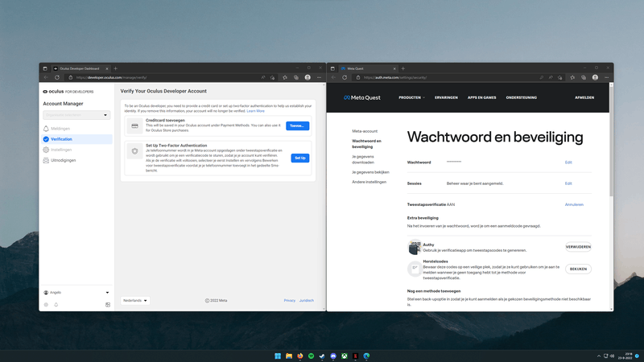The width and height of the screenshot is (644, 362).
Task: Open Meta-account settings section
Action: (365, 131)
